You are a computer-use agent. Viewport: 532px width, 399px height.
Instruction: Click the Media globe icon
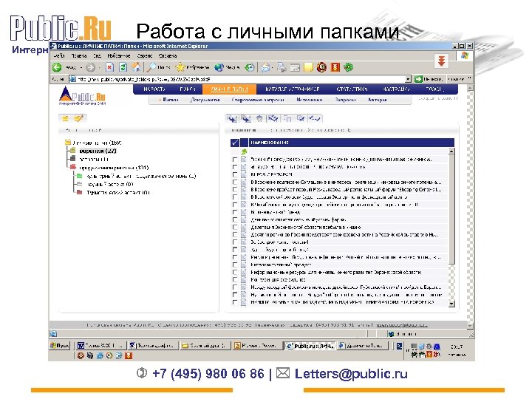[x=219, y=67]
